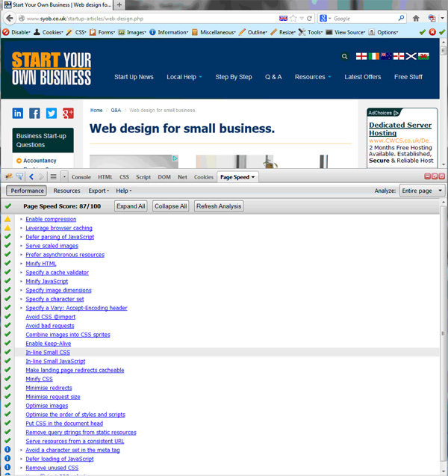Click the Expand All button

pyautogui.click(x=131, y=206)
